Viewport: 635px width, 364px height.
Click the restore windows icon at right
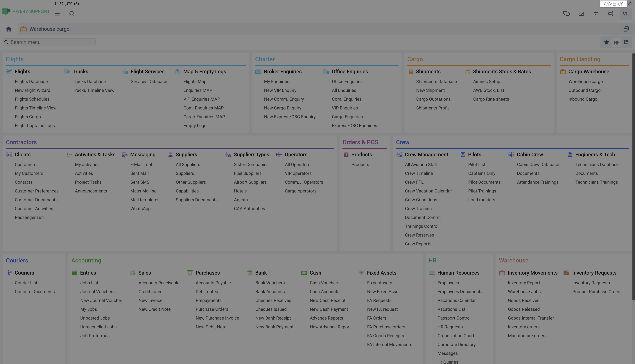[x=626, y=29]
